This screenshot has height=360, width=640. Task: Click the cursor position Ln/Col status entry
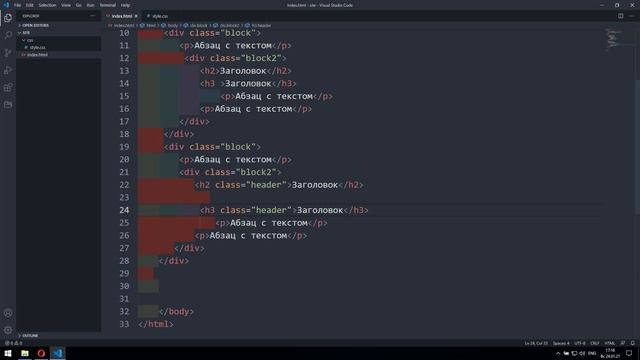tap(536, 343)
